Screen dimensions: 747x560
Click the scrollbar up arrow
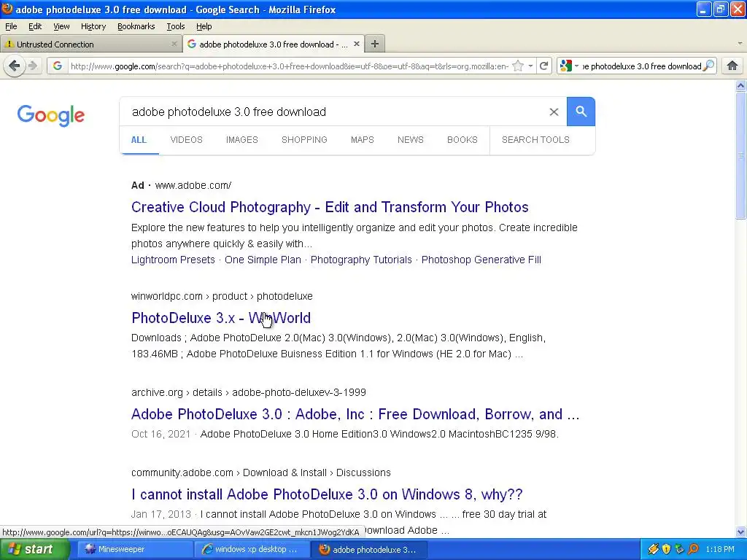tap(740, 86)
